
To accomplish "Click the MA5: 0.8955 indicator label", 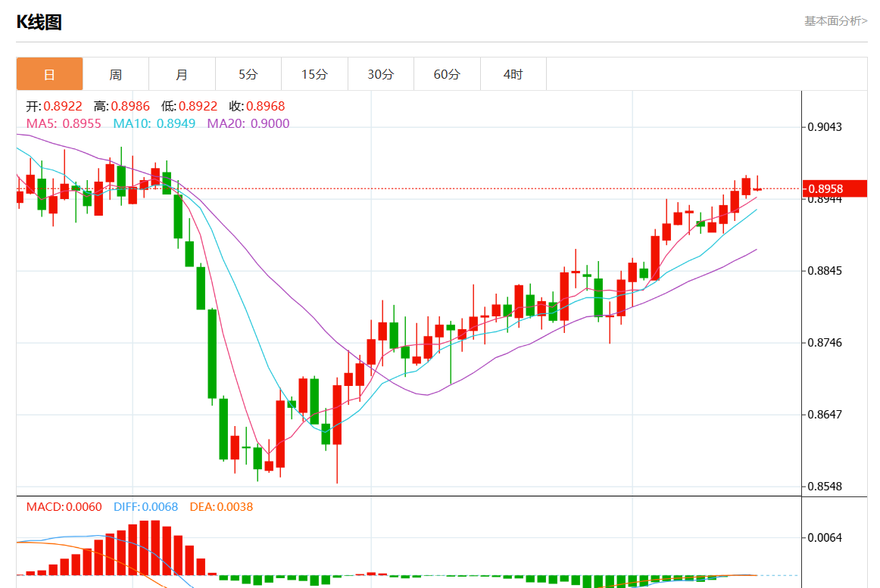I will tap(64, 123).
